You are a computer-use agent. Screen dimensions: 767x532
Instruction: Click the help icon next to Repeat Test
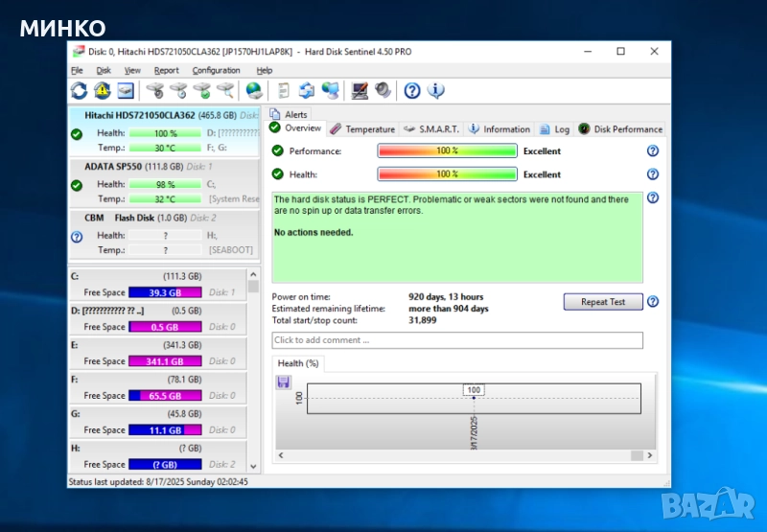click(653, 301)
